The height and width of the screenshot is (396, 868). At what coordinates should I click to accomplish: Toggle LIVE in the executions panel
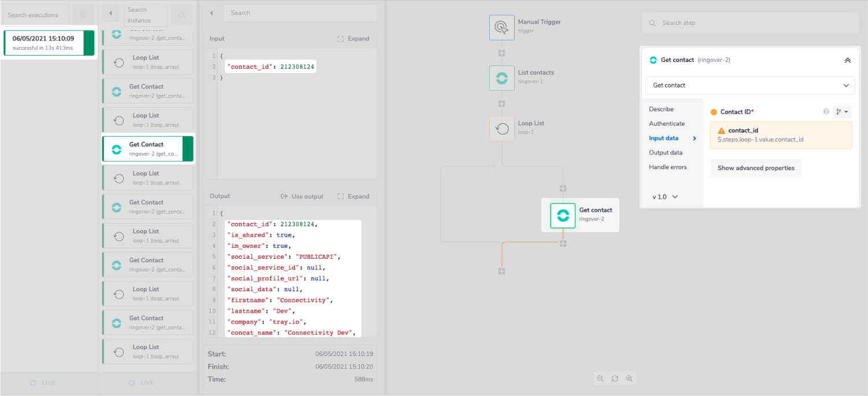coord(42,383)
